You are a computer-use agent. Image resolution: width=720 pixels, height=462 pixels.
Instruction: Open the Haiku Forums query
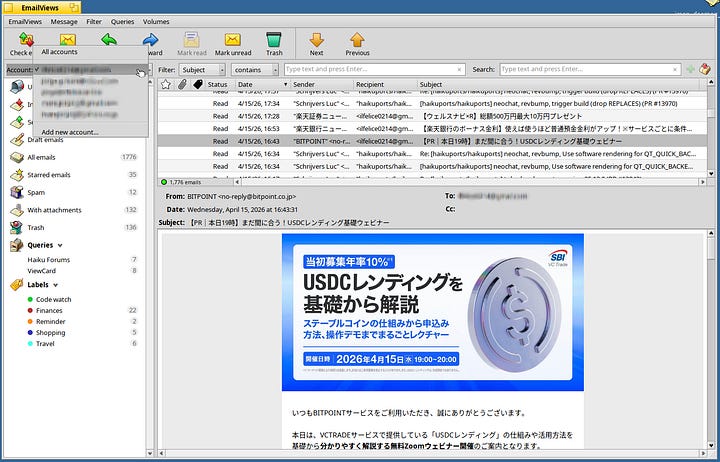point(49,259)
